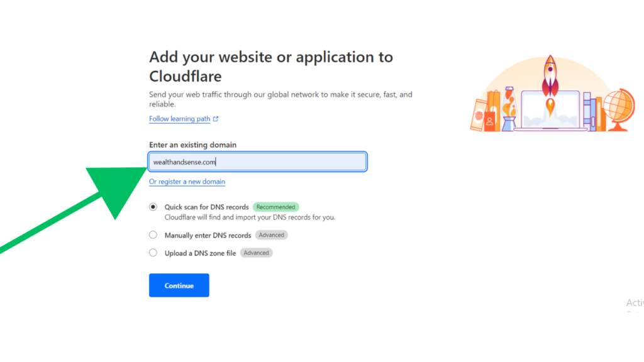Screen dimensions: 644x362
Task: Click the rocket and laptop illustration
Action: point(552,94)
